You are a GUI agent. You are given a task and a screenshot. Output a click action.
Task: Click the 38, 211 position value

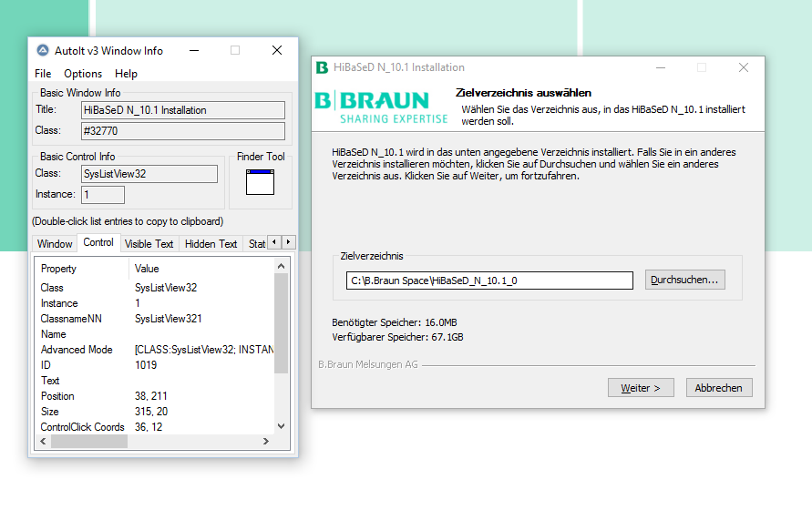click(151, 396)
